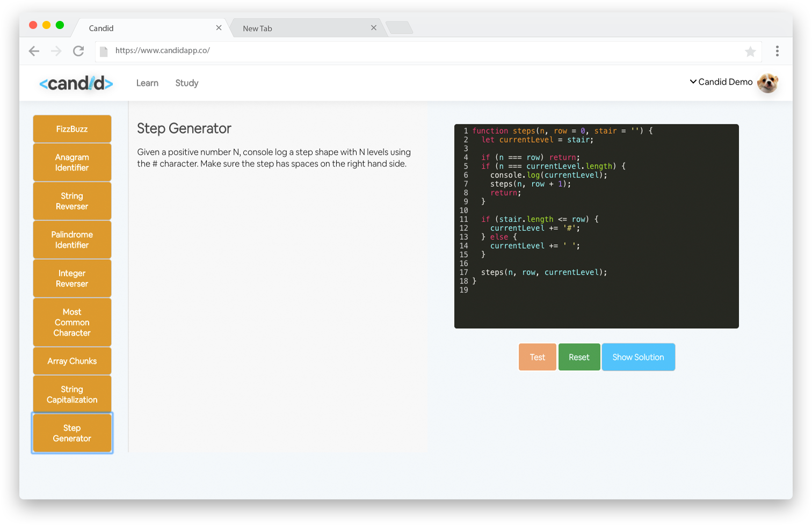Open the browser three-dot menu
The image size is (812, 525).
pos(777,51)
